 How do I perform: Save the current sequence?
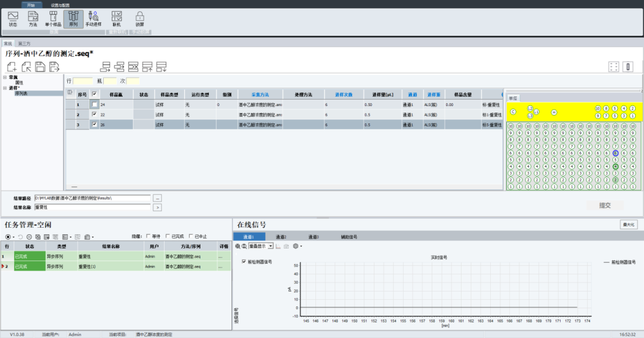[41, 67]
